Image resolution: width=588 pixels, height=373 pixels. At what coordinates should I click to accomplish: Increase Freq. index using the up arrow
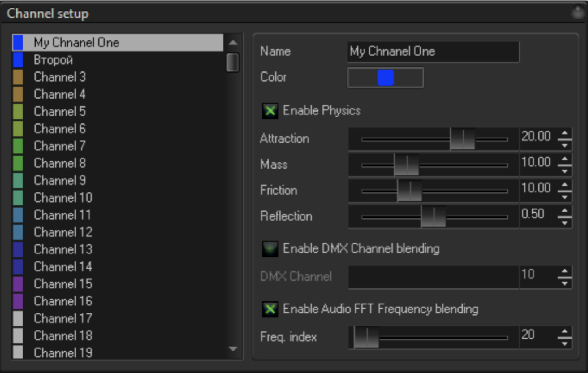coord(565,332)
